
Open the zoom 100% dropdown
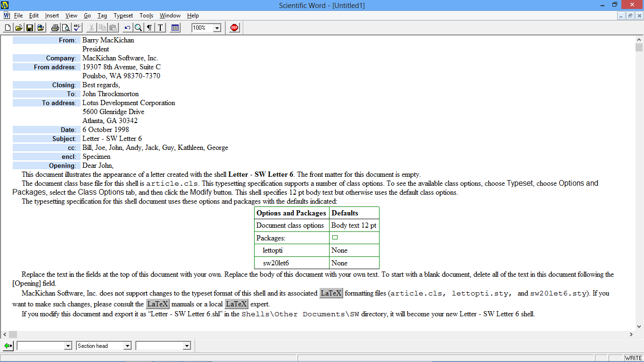(217, 28)
